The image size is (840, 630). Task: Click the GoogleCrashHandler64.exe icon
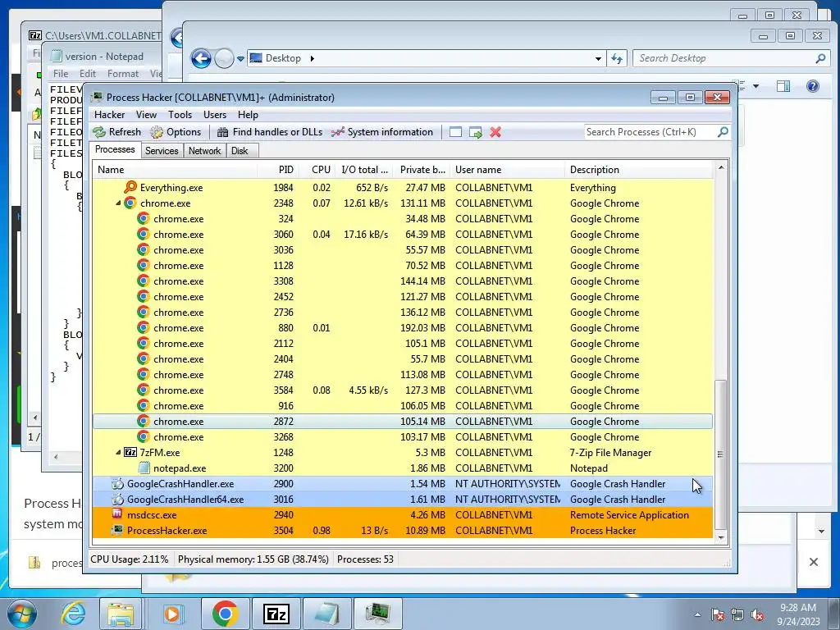coord(117,500)
